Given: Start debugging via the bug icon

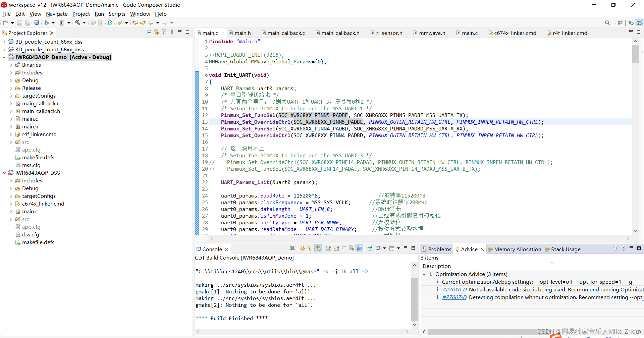Looking at the screenshot, I should point(47,23).
